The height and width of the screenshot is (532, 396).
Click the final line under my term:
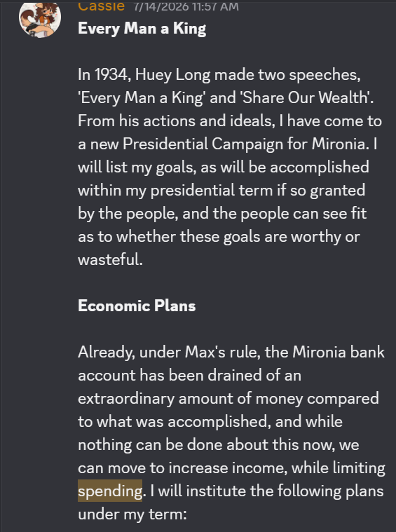point(132,514)
